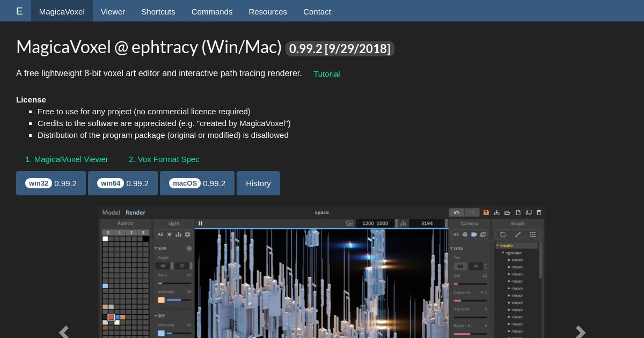Click the Graph panel list icon
Screen dimensions: 644x338
click(533, 234)
